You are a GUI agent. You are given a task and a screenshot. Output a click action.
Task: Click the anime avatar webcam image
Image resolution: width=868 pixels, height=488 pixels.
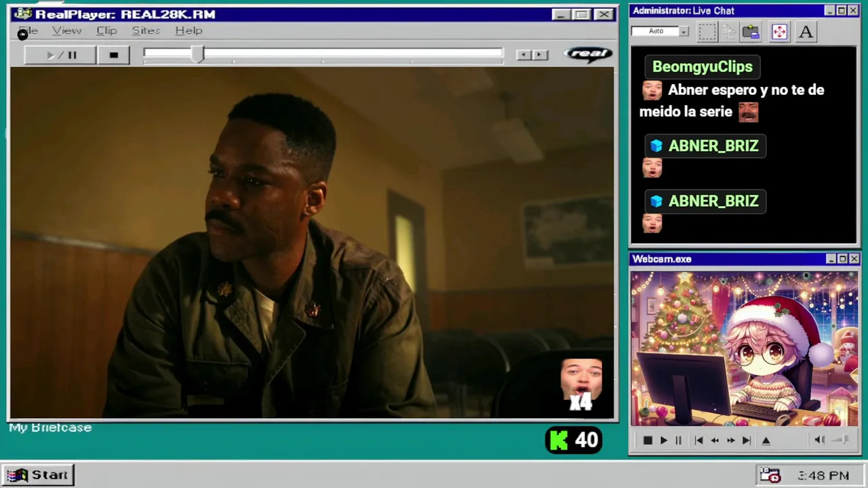coord(745,348)
